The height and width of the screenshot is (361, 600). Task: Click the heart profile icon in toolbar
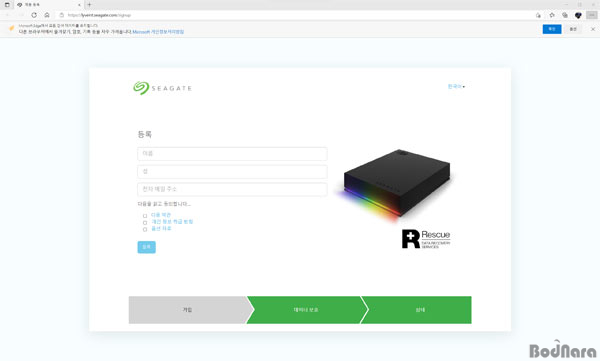coord(578,15)
